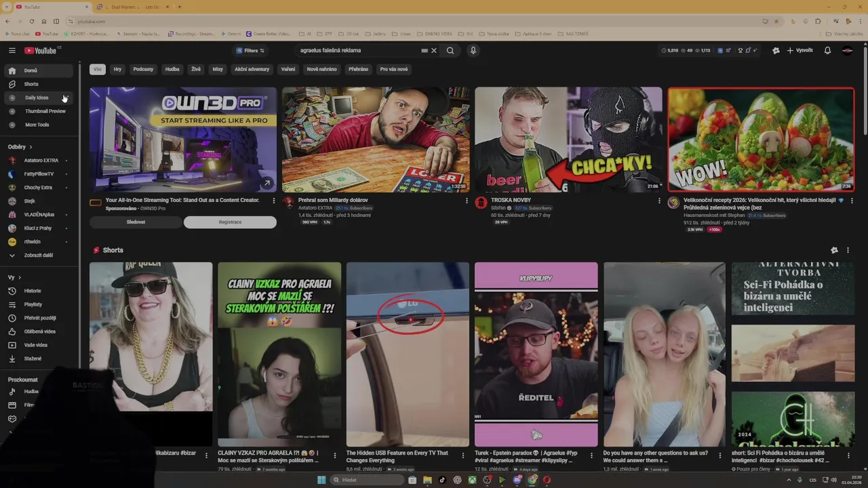This screenshot has height=488, width=868.
Task: Open Historie in the sidebar
Action: coord(39,291)
